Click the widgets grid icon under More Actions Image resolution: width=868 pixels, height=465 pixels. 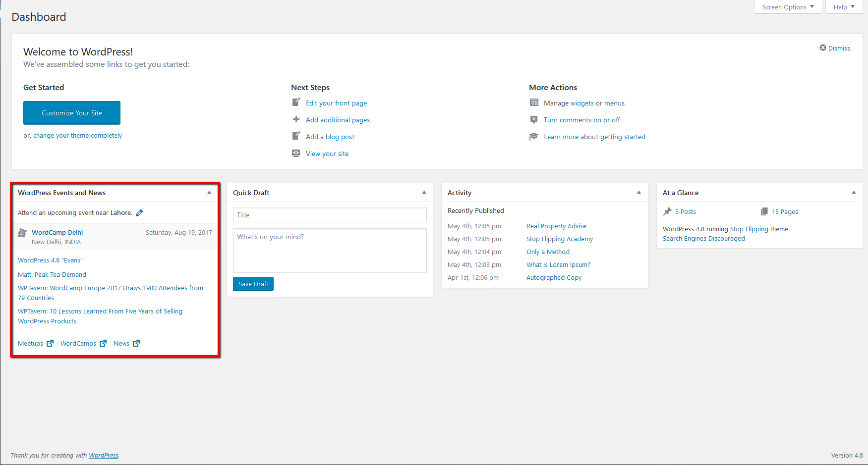(x=534, y=103)
